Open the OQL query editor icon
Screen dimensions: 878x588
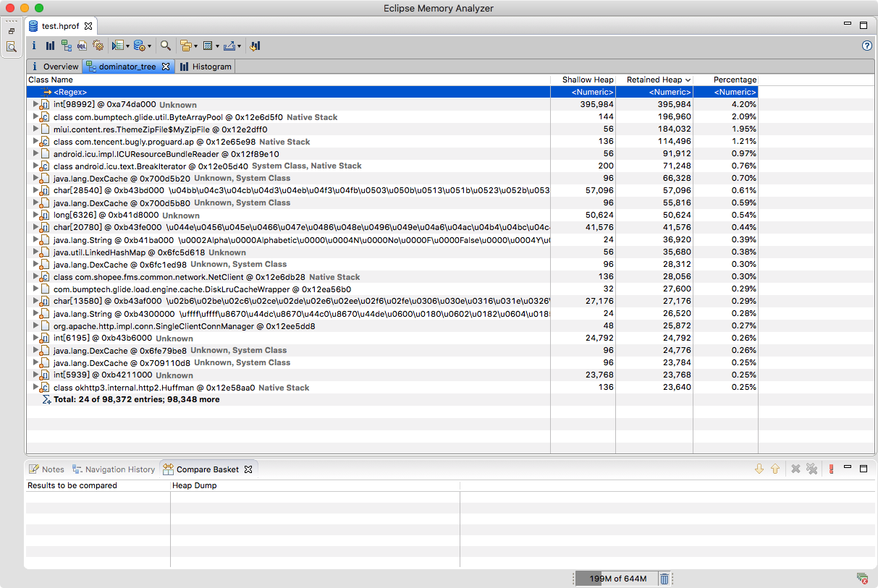[x=83, y=46]
